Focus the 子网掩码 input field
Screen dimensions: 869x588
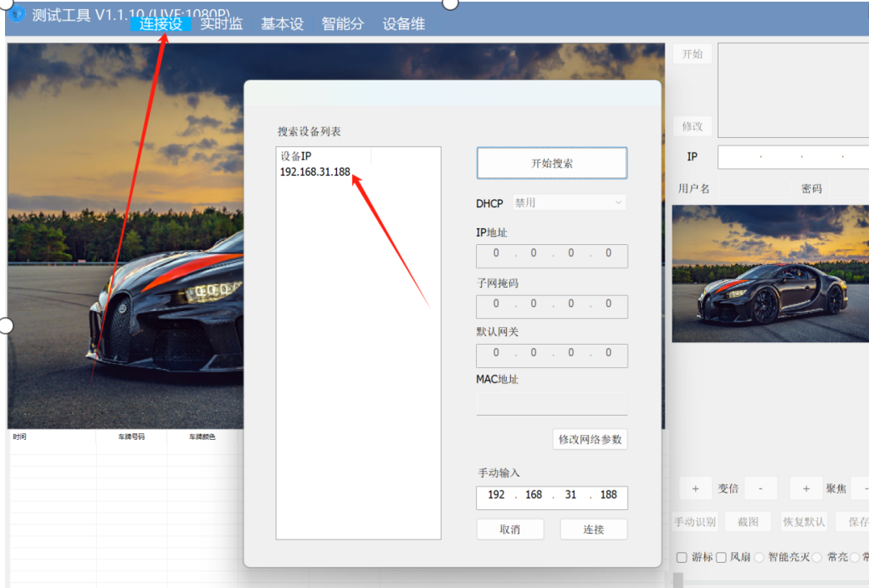click(552, 306)
